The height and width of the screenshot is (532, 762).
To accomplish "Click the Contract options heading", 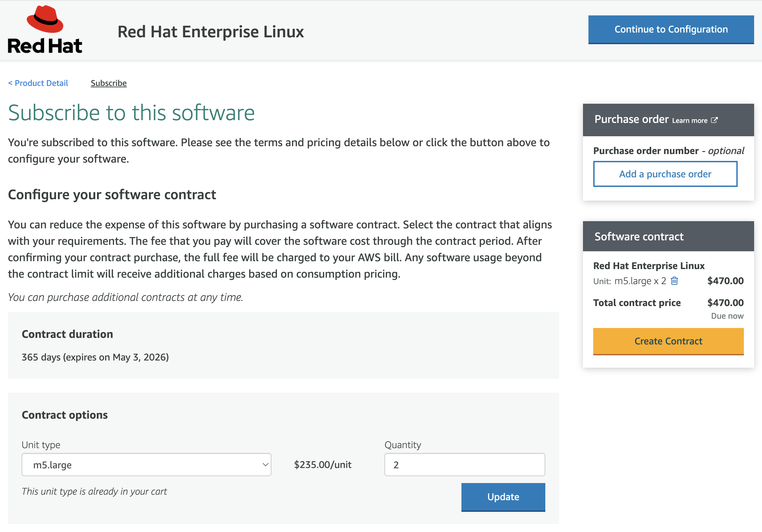I will pos(65,415).
